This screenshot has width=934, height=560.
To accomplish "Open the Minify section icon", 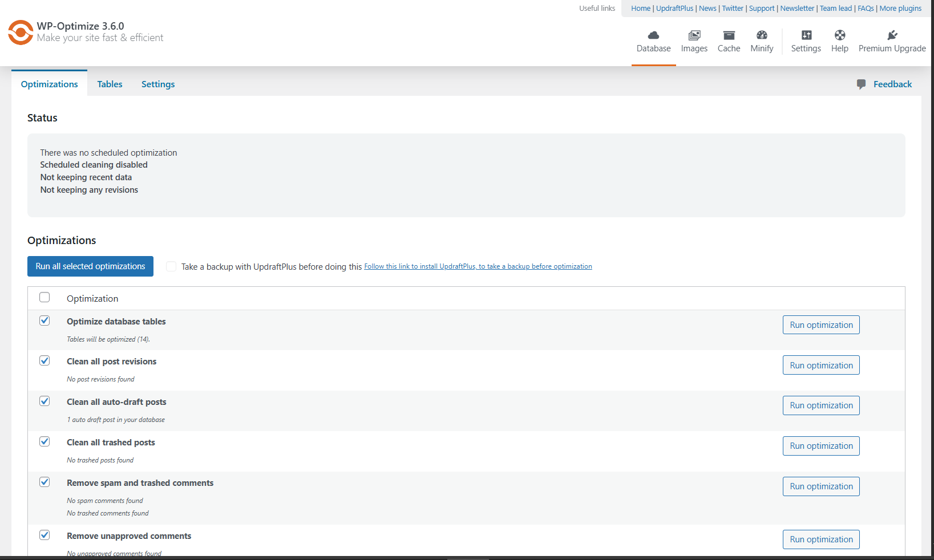I will pyautogui.click(x=762, y=35).
